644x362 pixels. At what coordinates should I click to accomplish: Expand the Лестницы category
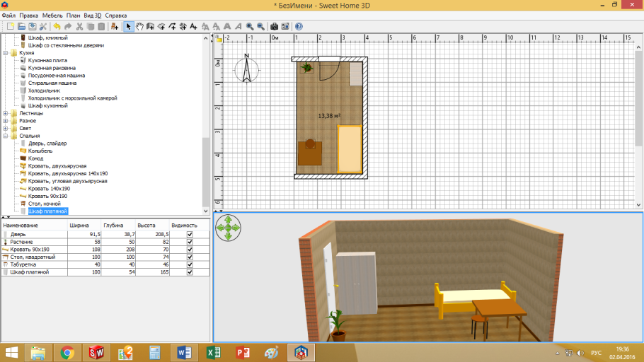6,113
